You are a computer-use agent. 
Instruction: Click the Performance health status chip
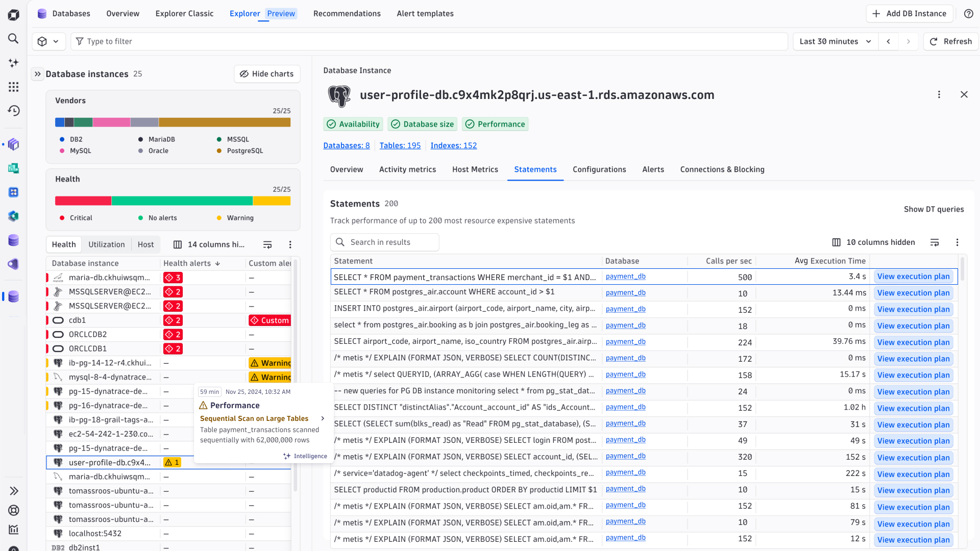[x=495, y=124]
